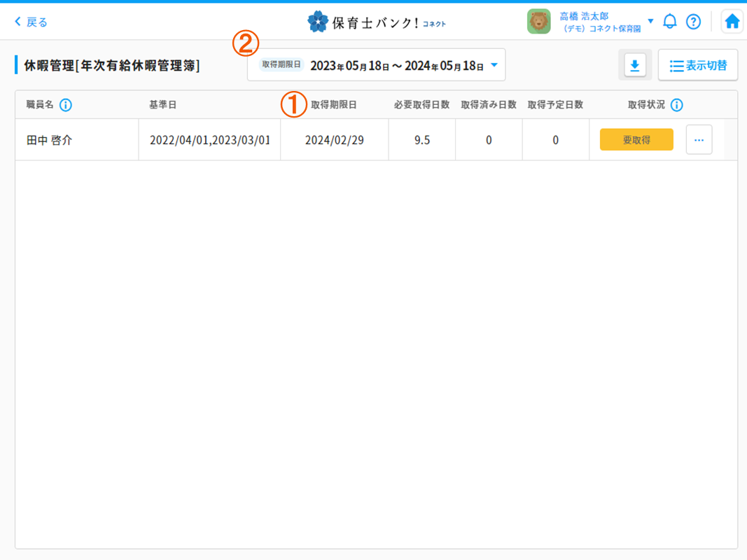Open notifications with the bell icon
Viewport: 747px width, 560px height.
tap(670, 22)
